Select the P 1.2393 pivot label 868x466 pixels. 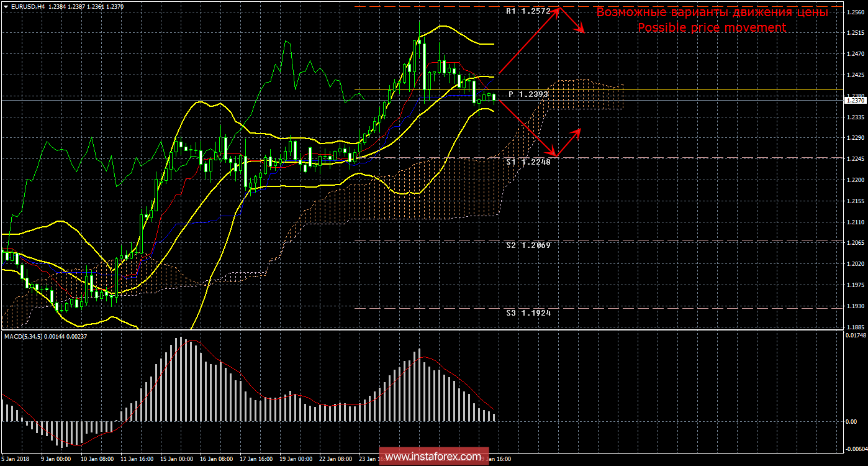pos(528,94)
